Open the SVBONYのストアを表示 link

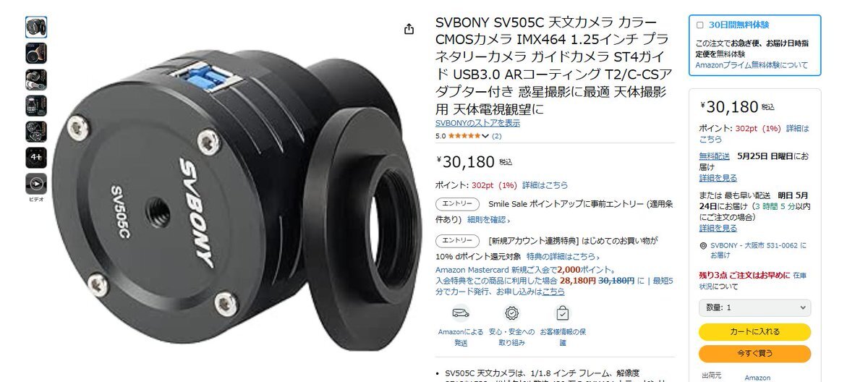(477, 123)
